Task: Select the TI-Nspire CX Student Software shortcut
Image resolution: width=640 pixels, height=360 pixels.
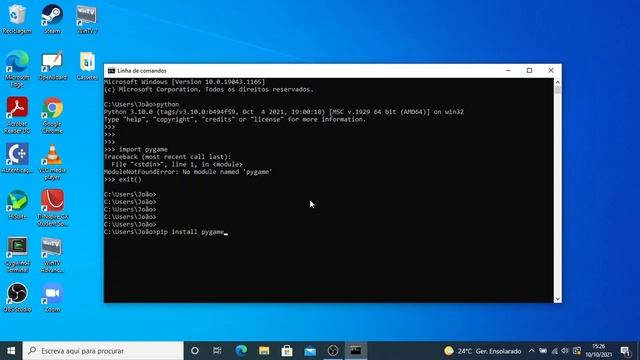Action: coord(52,208)
